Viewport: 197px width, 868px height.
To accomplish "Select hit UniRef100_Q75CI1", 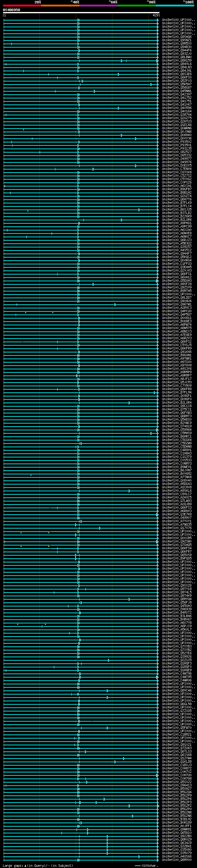I will tap(176, 410).
